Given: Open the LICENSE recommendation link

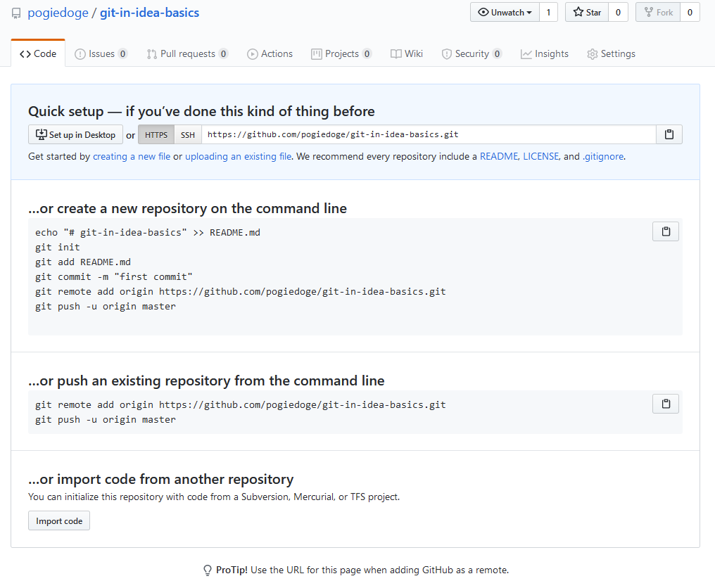Looking at the screenshot, I should pyautogui.click(x=540, y=156).
